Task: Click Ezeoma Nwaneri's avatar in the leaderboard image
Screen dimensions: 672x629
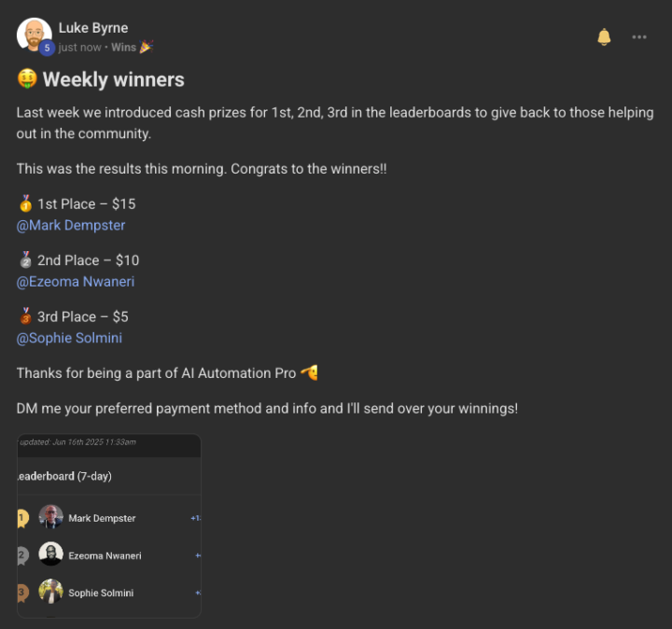Action: click(51, 554)
